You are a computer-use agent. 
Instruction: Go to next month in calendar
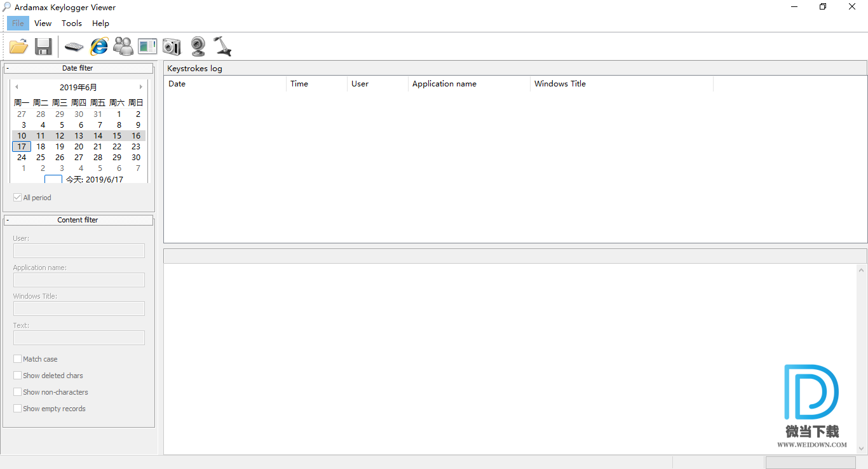[141, 87]
